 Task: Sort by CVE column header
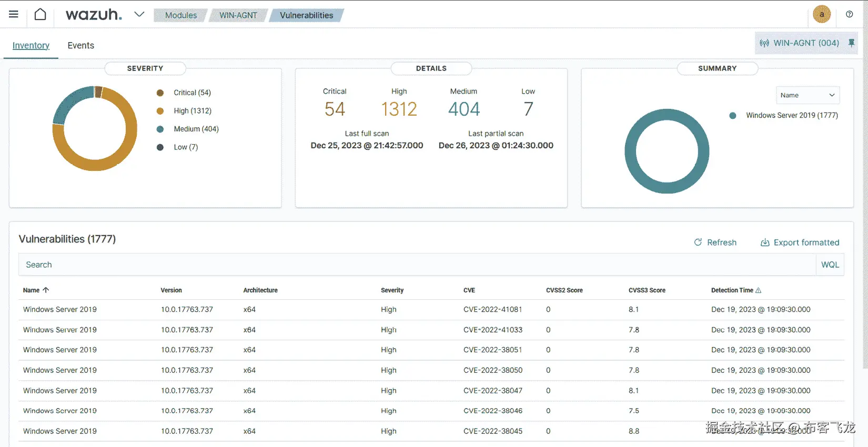tap(469, 290)
